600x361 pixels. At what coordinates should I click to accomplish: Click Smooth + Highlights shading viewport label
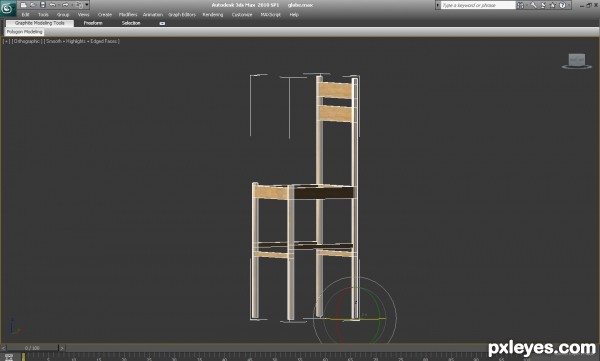click(x=82, y=41)
